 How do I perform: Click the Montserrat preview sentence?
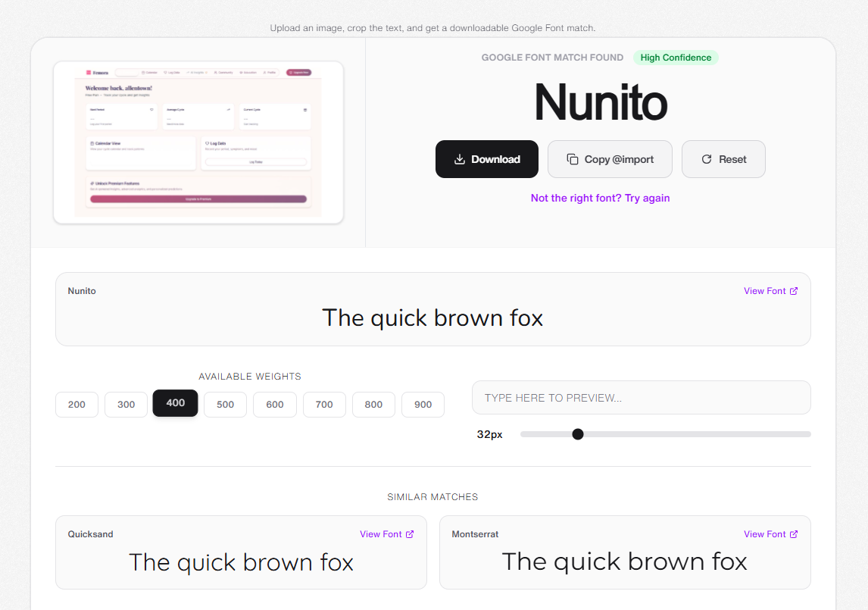point(624,562)
